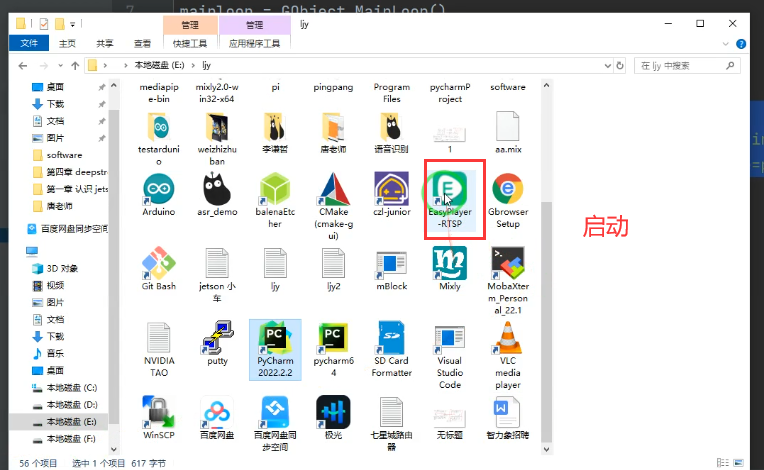Select the czl-junior shortcut icon

coord(392,189)
